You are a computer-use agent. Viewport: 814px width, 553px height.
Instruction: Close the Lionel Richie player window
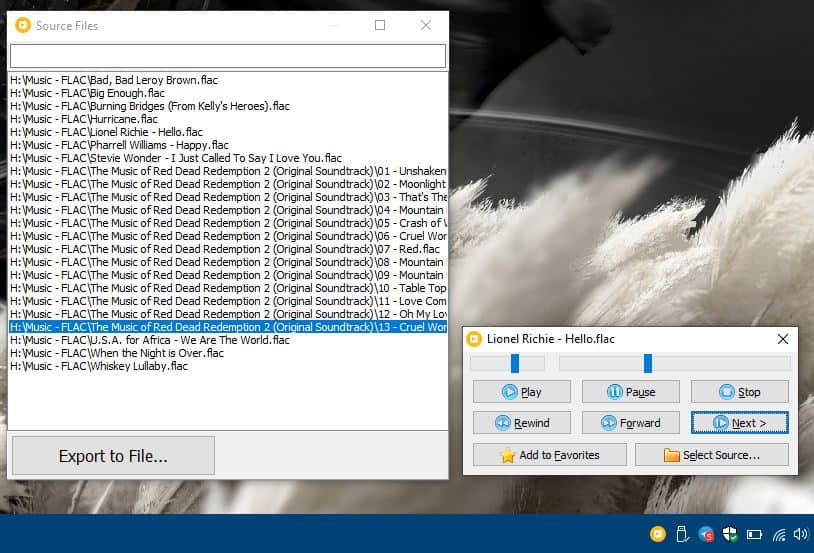(783, 339)
